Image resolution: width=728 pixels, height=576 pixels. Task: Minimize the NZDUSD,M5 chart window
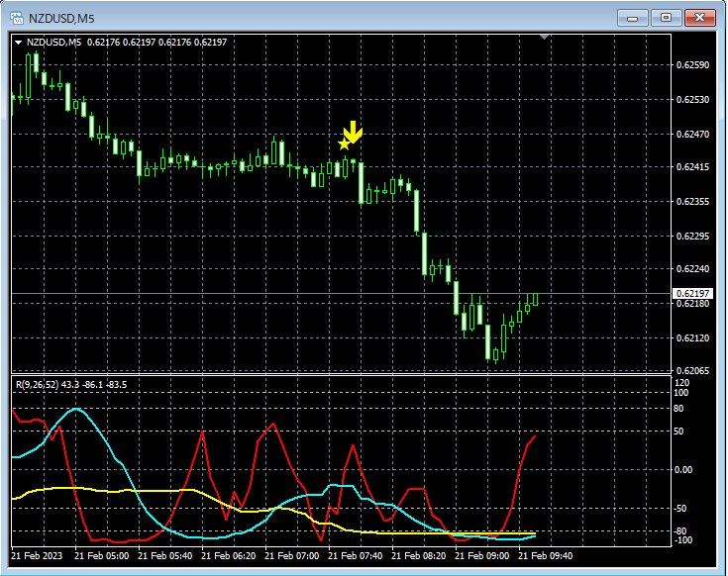(632, 18)
